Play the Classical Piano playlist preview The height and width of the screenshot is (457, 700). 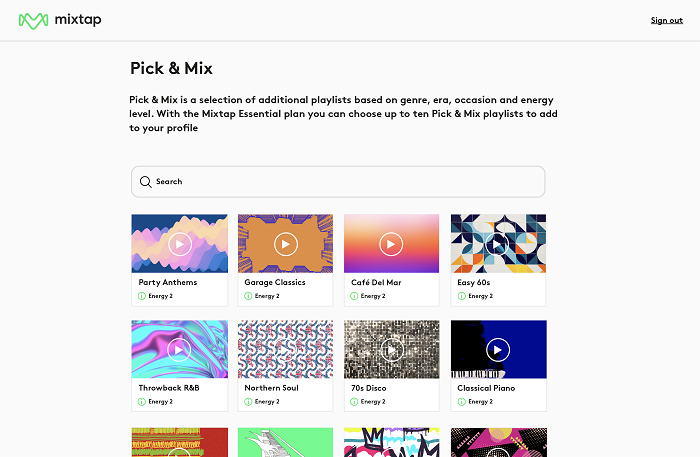(498, 349)
